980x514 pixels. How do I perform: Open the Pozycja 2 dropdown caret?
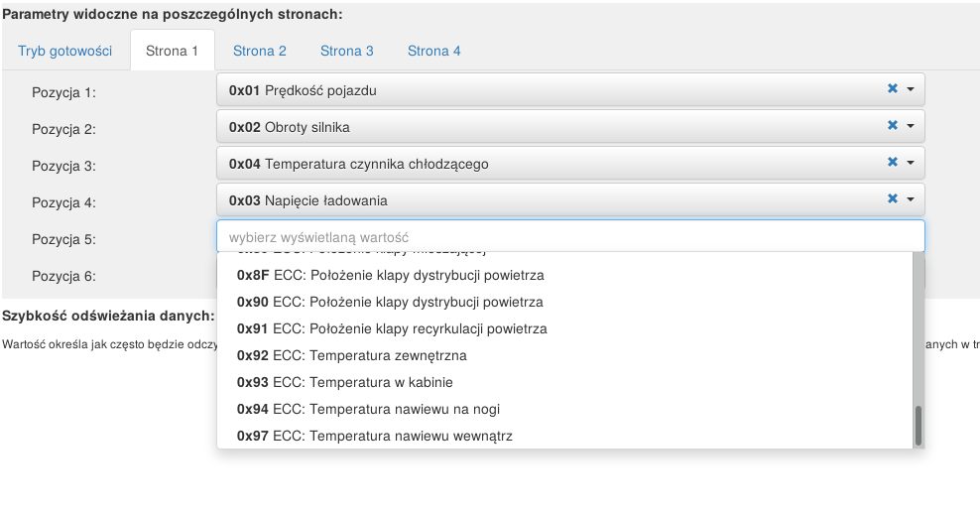coord(911,127)
